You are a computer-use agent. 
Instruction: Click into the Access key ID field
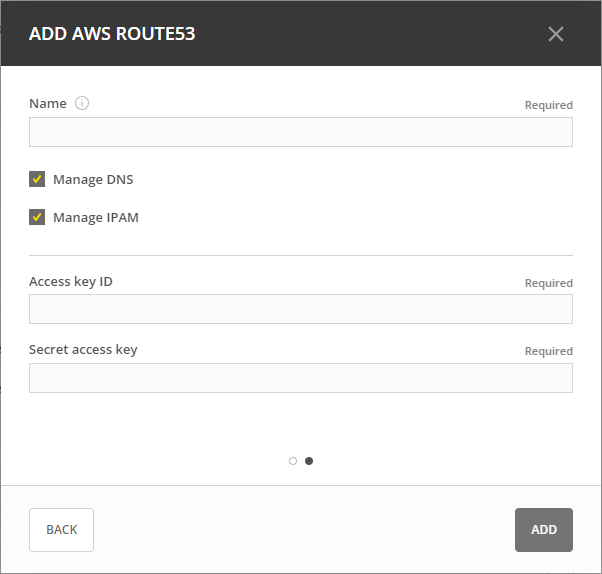300,309
